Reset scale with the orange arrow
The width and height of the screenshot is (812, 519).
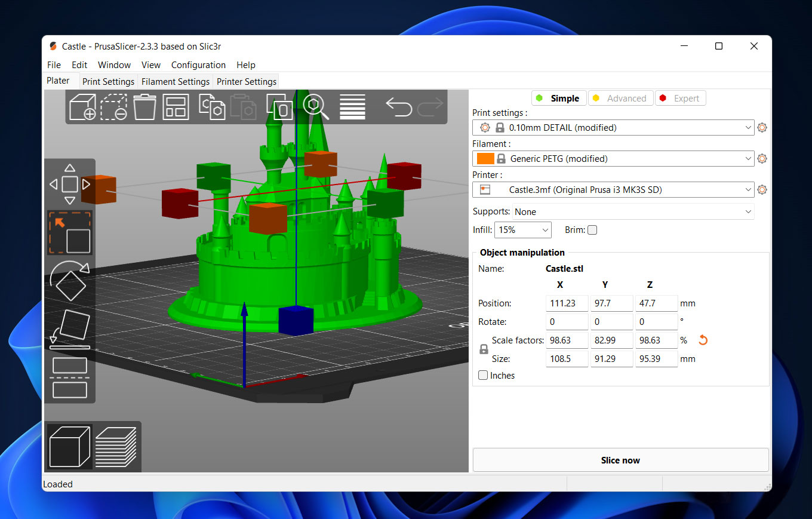point(703,340)
